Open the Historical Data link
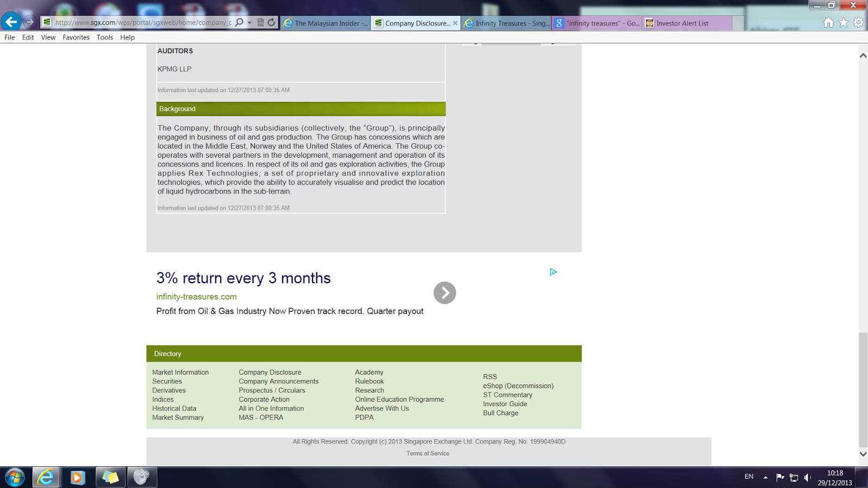This screenshot has width=868, height=488. click(x=174, y=409)
